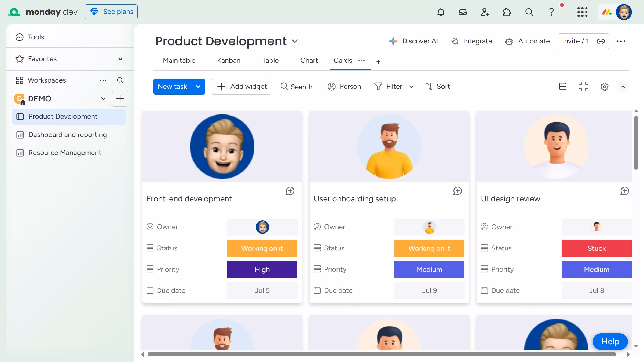Screen dimensions: 644x362
Task: Open Product Development title dropdown chevron
Action: (295, 41)
